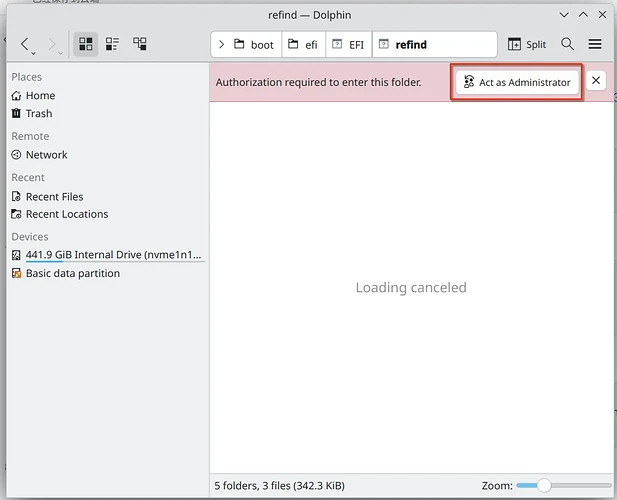Navigate to efi breadcrumb segment

point(303,45)
